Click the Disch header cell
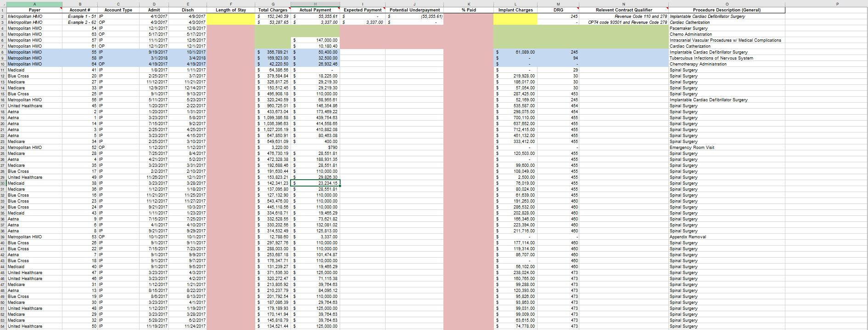868x330 pixels. (188, 10)
